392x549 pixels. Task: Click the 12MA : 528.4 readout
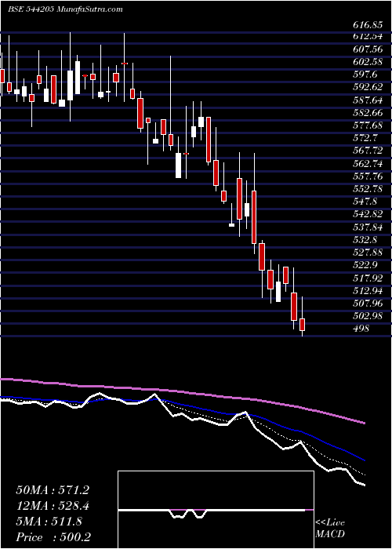pos(52,506)
